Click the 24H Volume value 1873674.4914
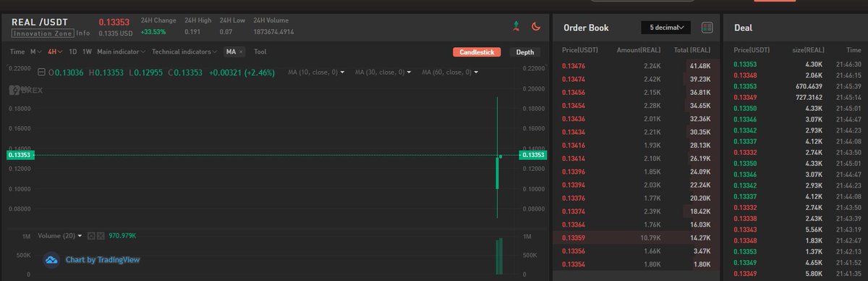 pos(273,32)
